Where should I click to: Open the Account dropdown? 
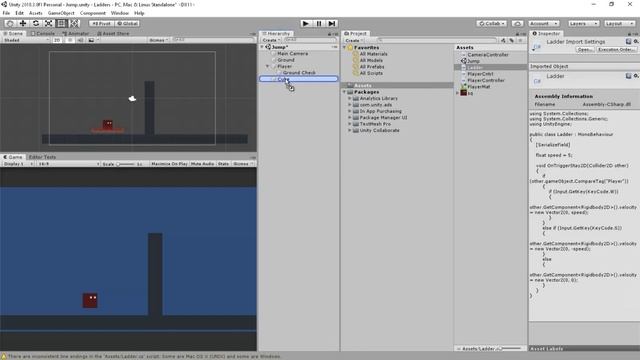coord(544,24)
